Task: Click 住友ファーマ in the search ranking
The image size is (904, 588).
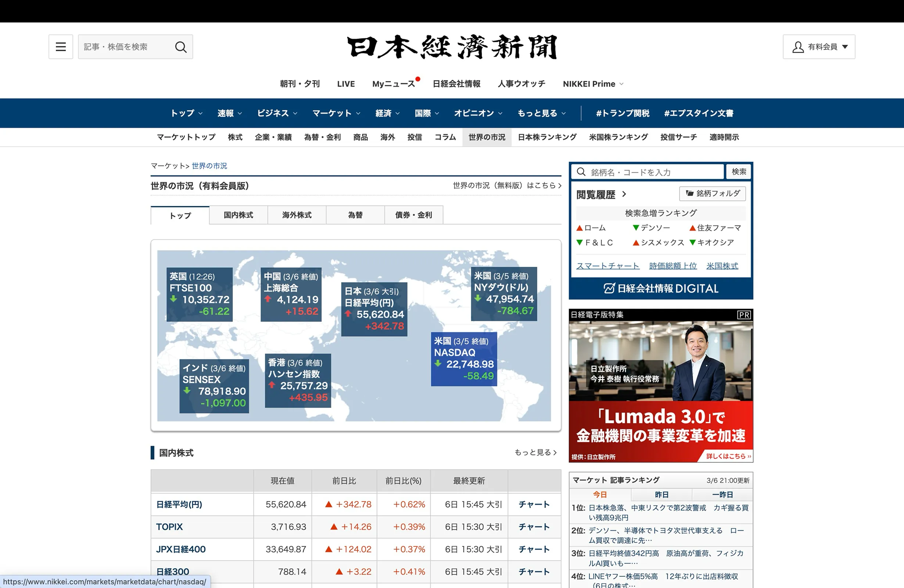Action: (x=719, y=228)
